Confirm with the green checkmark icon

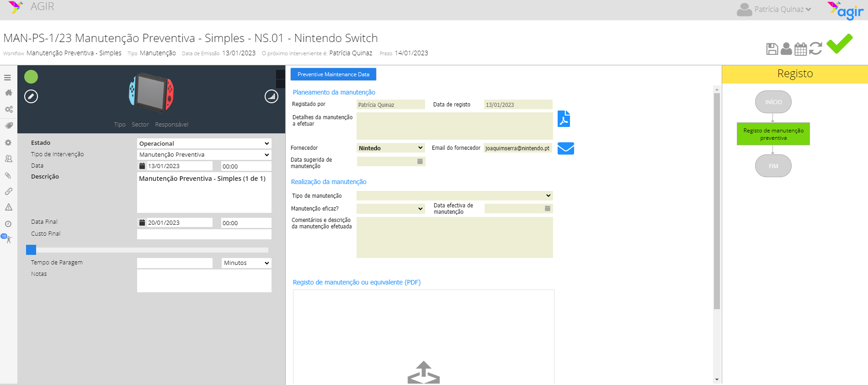click(840, 44)
